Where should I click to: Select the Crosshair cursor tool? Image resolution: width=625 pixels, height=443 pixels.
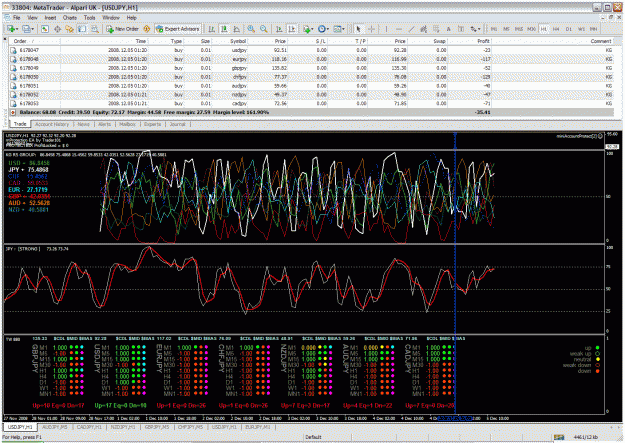tap(371, 29)
